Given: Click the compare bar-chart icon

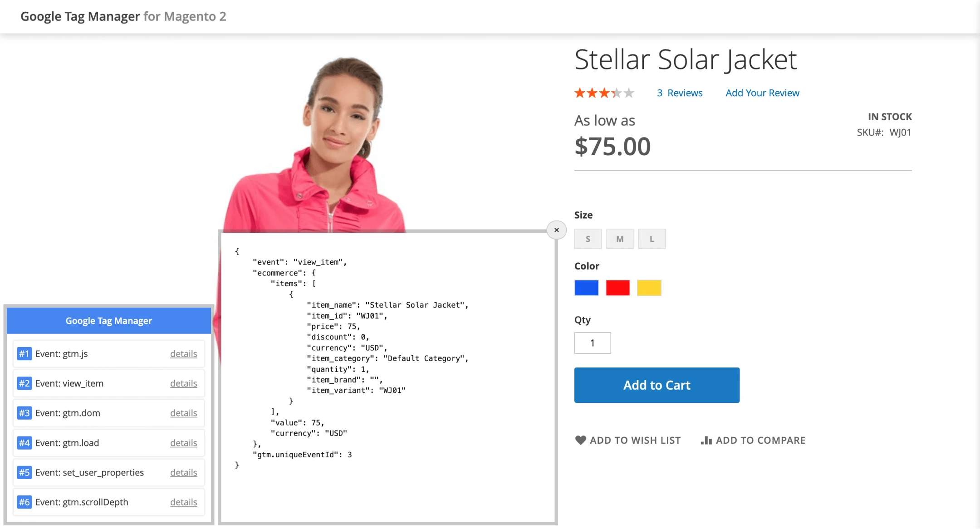Looking at the screenshot, I should 706,440.
